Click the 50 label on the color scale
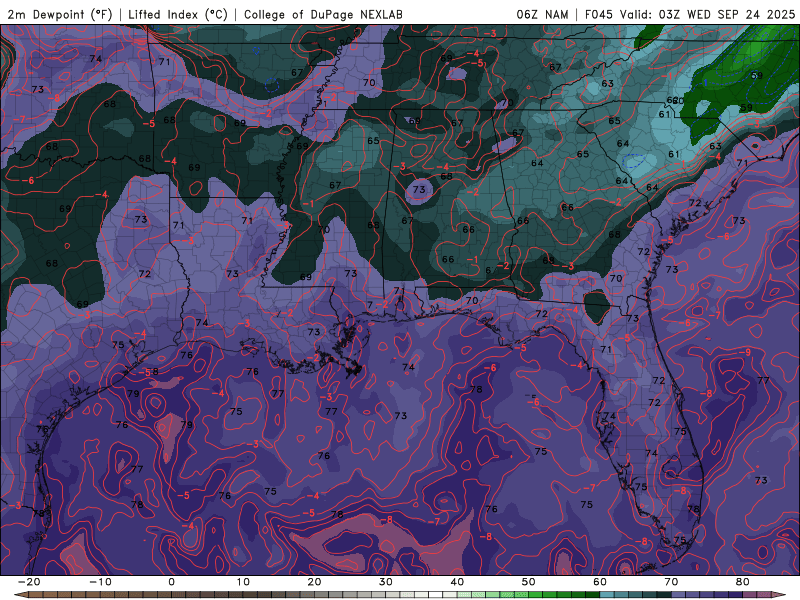800x600 pixels. point(529,582)
